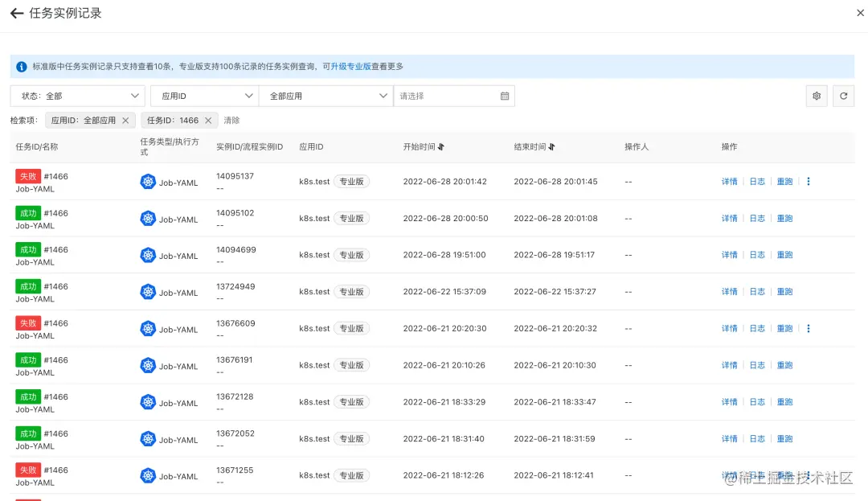Refresh the task instance list

pos(844,96)
